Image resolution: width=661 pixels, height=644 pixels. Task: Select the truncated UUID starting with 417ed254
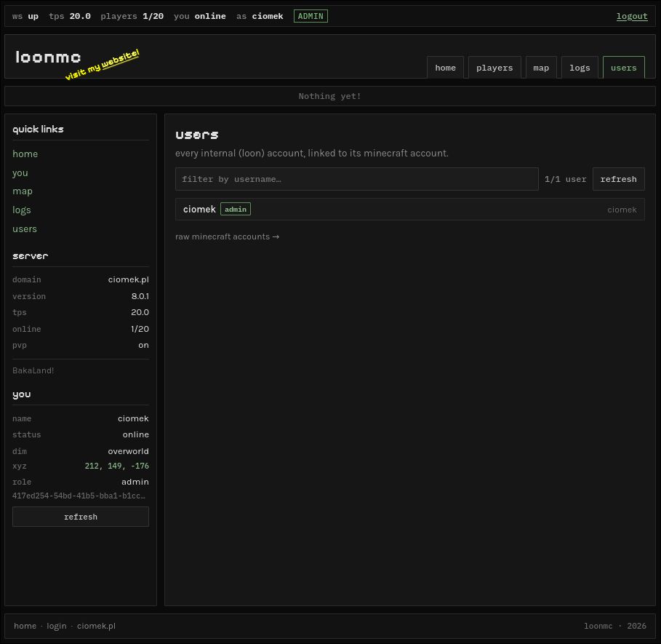(79, 496)
